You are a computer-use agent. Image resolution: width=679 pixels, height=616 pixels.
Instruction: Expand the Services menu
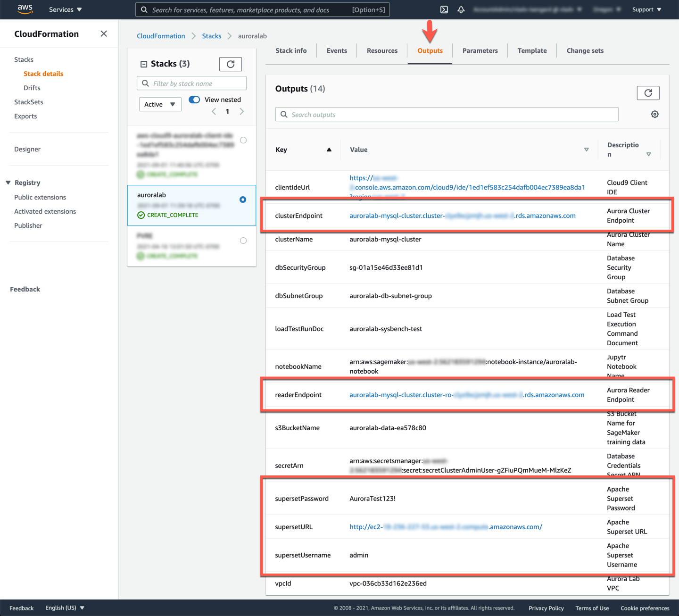pos(66,9)
